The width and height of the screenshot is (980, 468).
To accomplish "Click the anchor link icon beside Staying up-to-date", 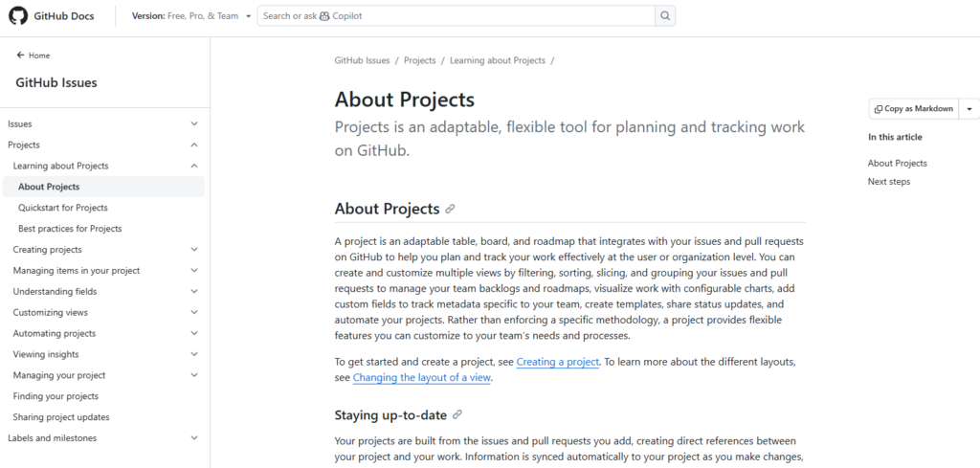I will (457, 415).
